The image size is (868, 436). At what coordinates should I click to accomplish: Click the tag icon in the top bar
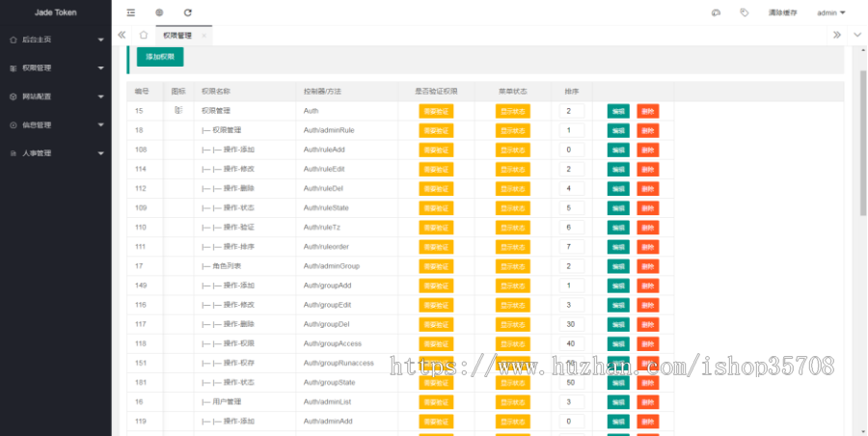[x=744, y=13]
